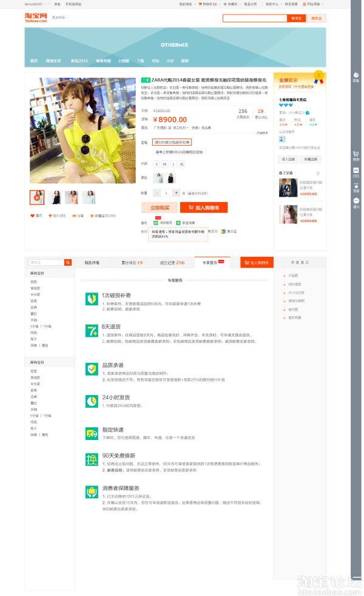
Task: Open 首页 in the store navigation
Action: 34,61
